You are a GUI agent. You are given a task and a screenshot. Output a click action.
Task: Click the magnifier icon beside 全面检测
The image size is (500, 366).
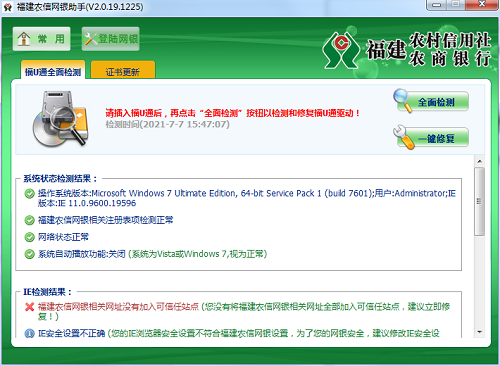(x=403, y=101)
